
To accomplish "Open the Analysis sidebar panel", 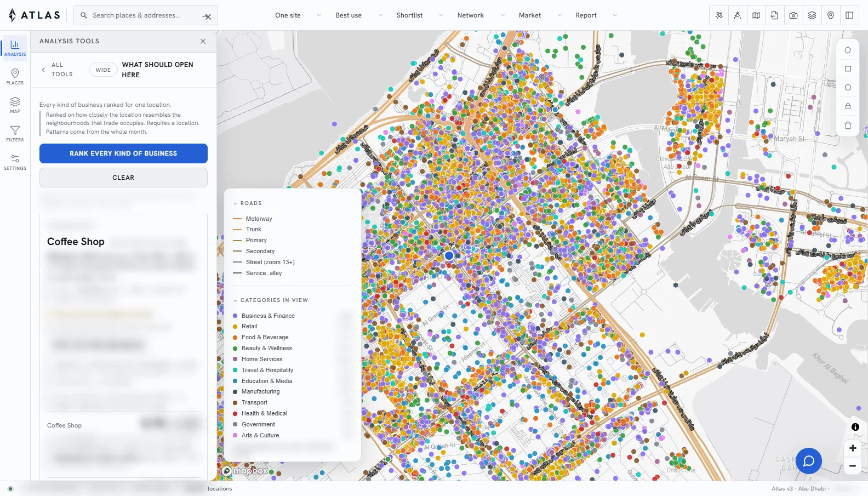I will [x=15, y=48].
